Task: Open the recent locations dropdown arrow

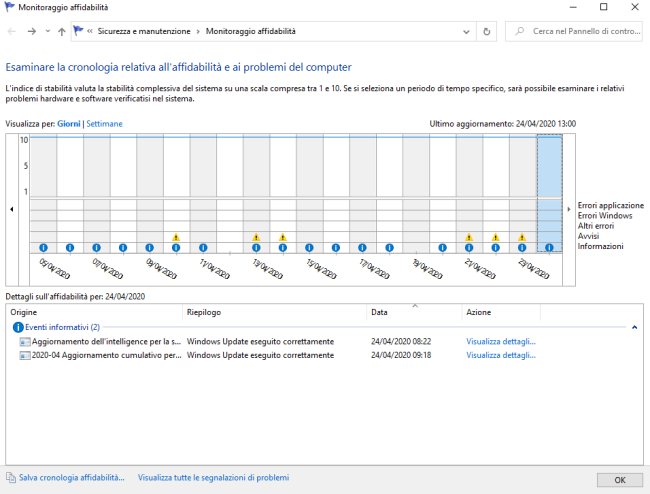Action: [x=48, y=31]
